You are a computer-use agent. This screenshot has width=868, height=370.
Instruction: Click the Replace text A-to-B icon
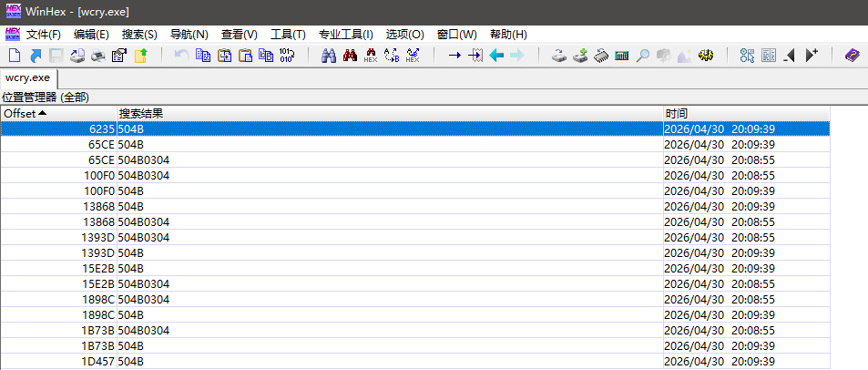(x=392, y=56)
